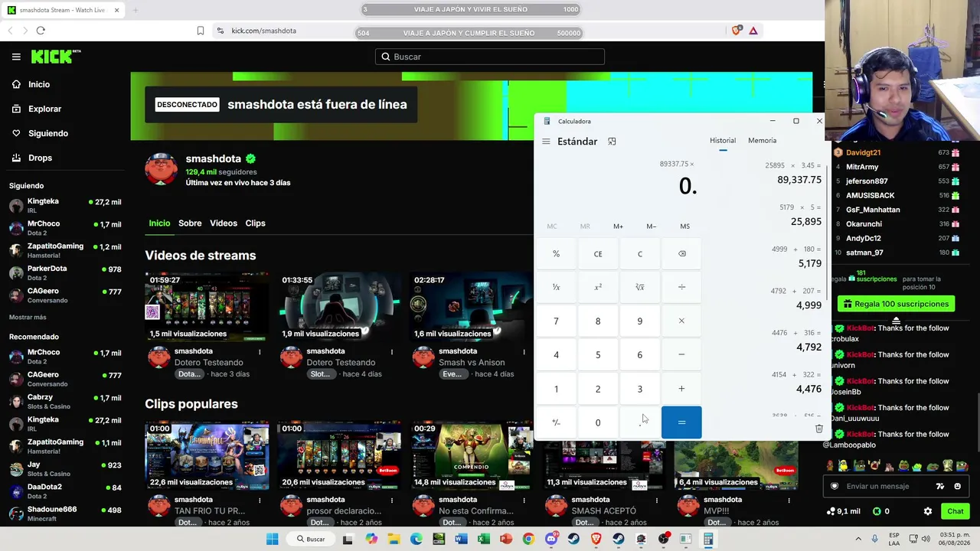Image resolution: width=980 pixels, height=551 pixels.
Task: Click the MS memory store button
Action: point(684,227)
